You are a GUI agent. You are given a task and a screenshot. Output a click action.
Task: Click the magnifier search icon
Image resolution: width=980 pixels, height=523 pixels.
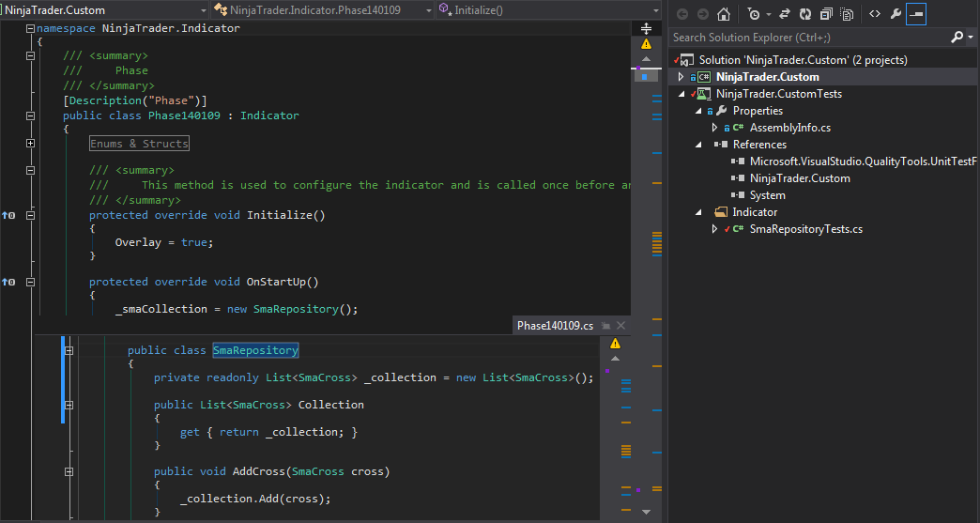(957, 38)
